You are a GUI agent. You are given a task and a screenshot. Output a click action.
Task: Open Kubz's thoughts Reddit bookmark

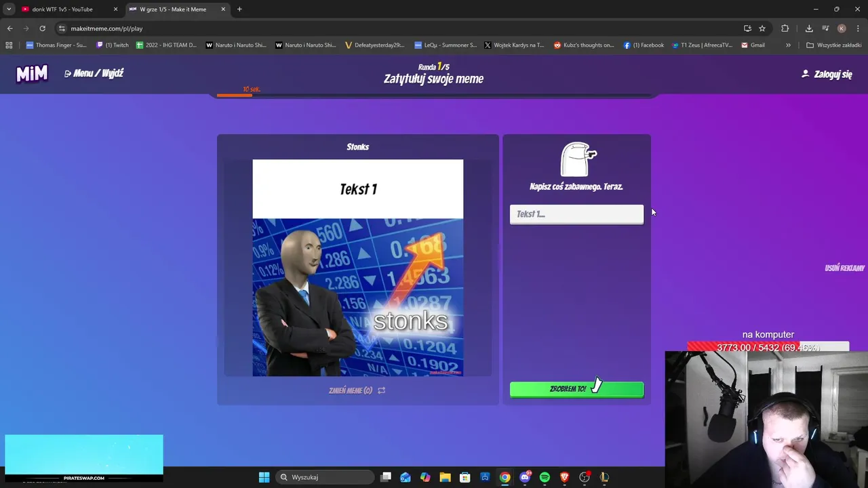coord(584,45)
